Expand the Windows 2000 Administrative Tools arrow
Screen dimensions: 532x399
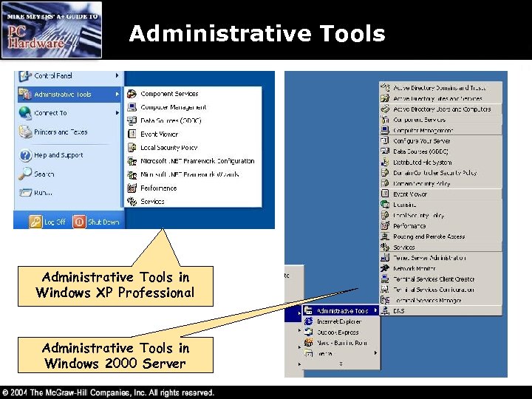pos(375,310)
